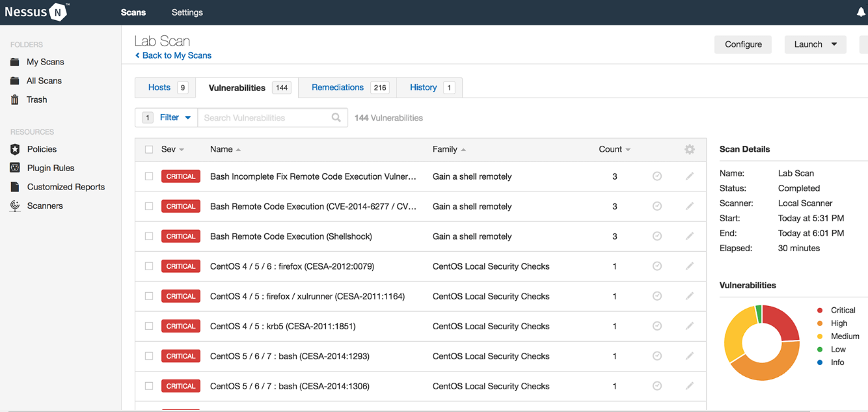
Task: Click the Configure button
Action: coord(743,44)
